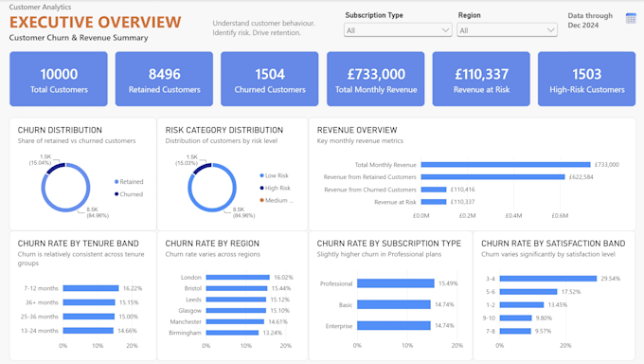This screenshot has width=644, height=364.
Task: Click the 36+ months tenure bar
Action: [x=89, y=302]
